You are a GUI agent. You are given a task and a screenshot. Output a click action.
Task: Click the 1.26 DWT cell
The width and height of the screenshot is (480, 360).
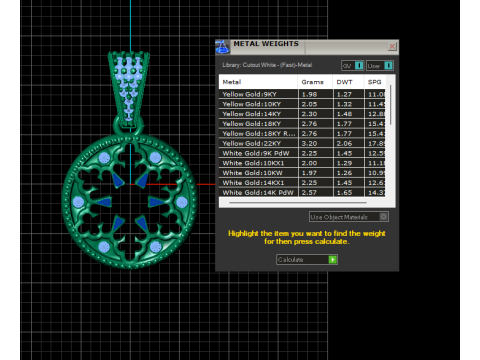349,173
